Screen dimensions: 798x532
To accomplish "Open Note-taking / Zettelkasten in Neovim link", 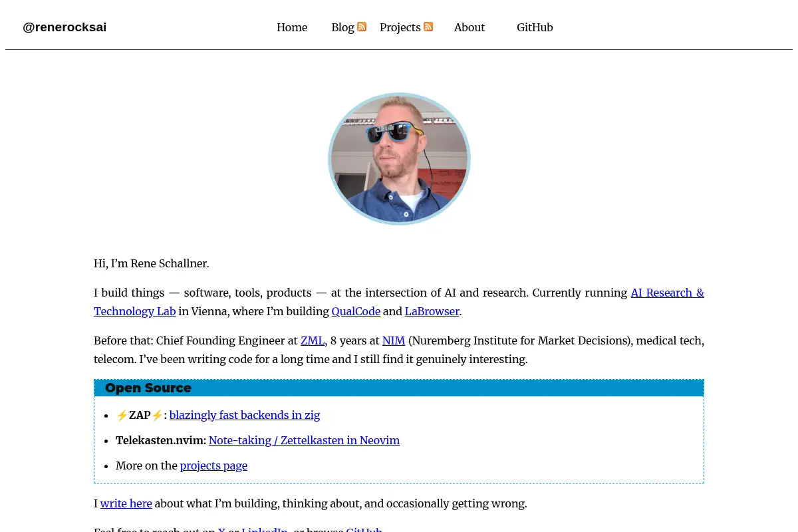I will (304, 440).
